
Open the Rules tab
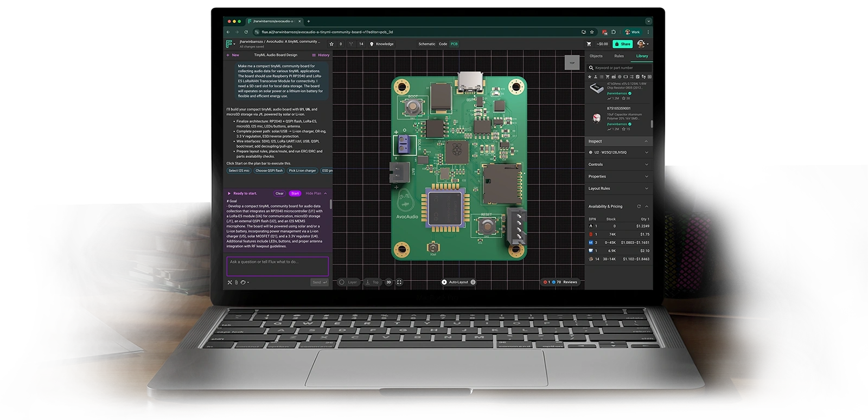click(619, 56)
